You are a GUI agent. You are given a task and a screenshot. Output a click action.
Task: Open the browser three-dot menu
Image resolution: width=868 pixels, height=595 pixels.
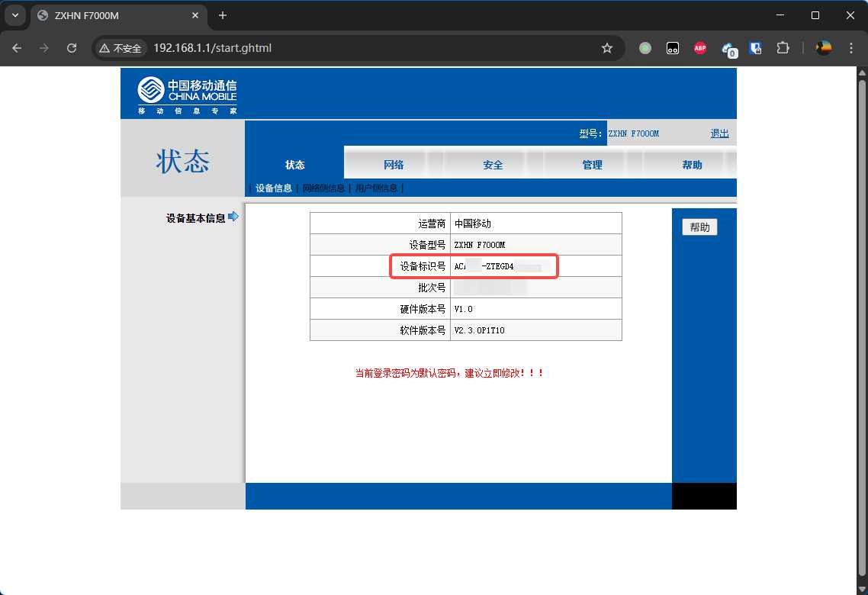coord(851,48)
